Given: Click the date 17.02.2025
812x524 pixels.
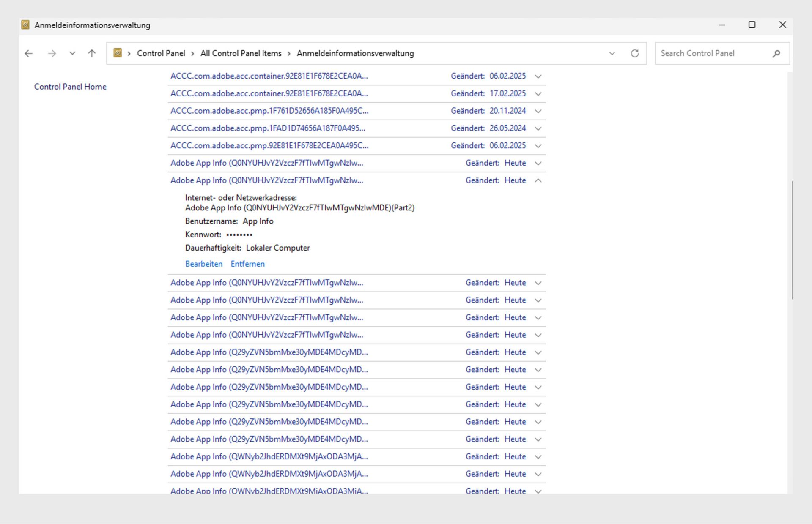Looking at the screenshot, I should pyautogui.click(x=507, y=93).
